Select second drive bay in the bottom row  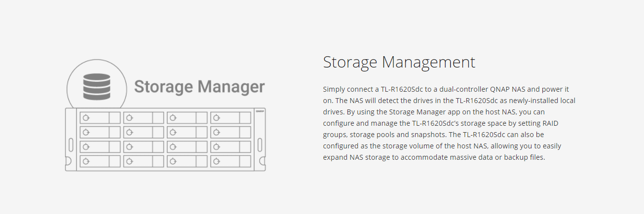pos(144,161)
